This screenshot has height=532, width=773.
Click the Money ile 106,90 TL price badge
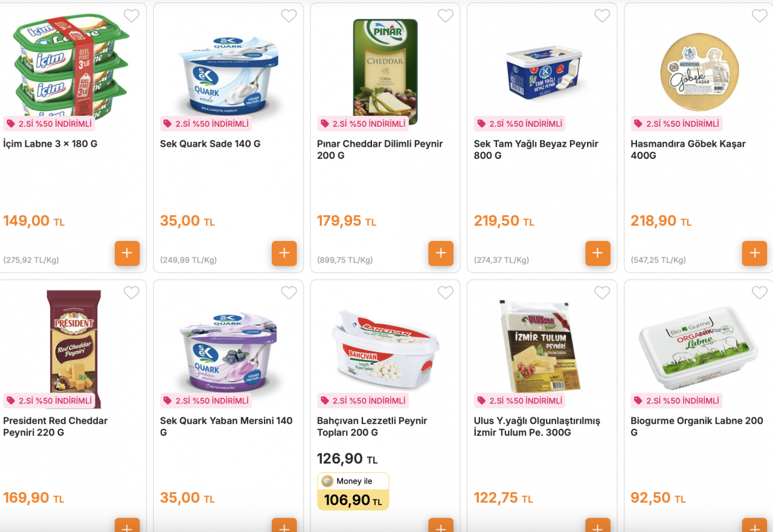click(353, 492)
